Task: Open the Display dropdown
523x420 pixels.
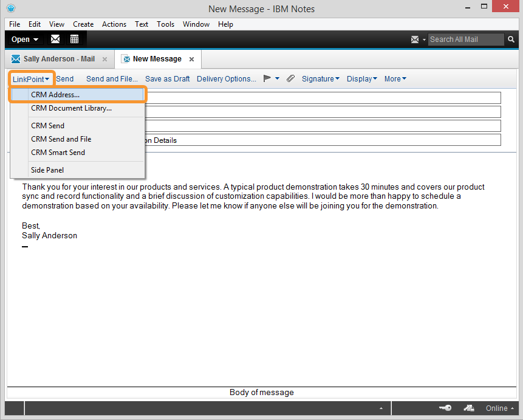Action: (x=362, y=79)
